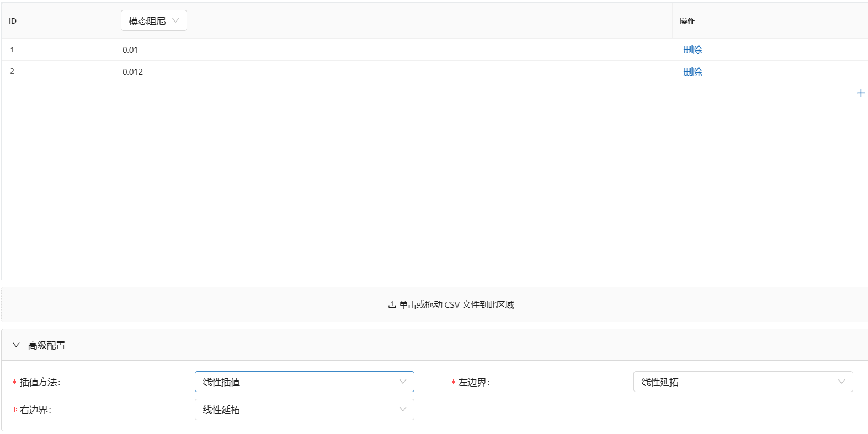Collapse the 高级配置 section
The height and width of the screenshot is (434, 868).
click(x=16, y=345)
